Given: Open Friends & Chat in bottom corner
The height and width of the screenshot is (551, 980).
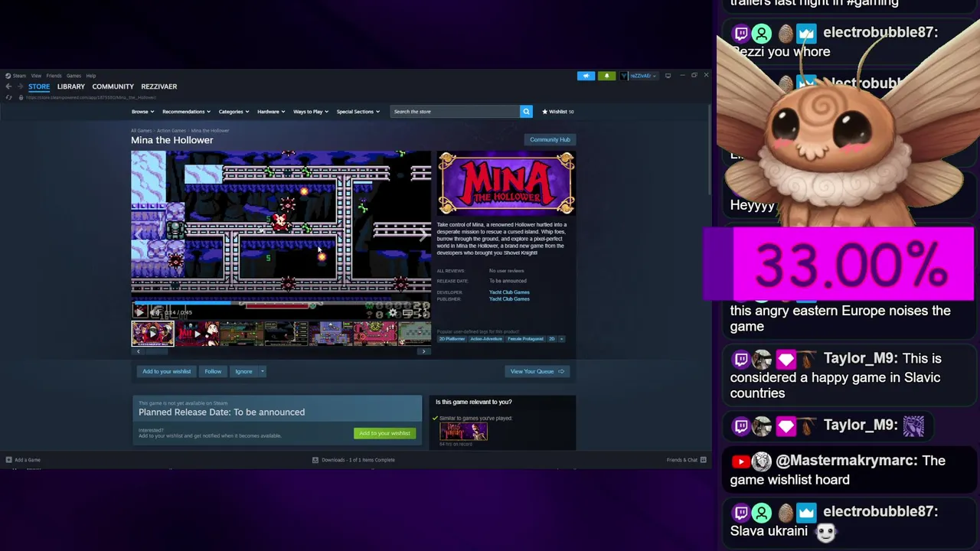Looking at the screenshot, I should click(x=686, y=460).
